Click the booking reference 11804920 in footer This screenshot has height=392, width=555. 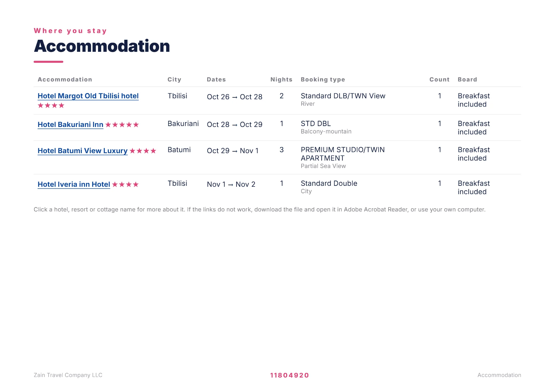(290, 375)
